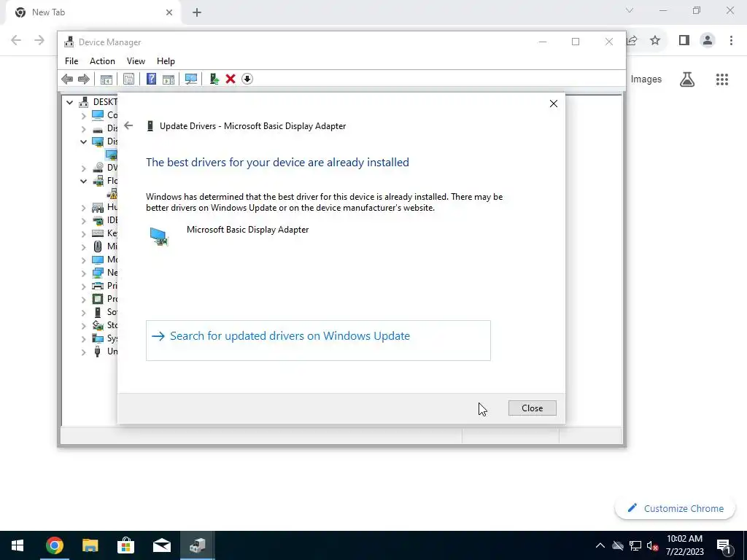Click the Share icon in Chrome's address bar
The image size is (747, 560).
click(x=632, y=41)
